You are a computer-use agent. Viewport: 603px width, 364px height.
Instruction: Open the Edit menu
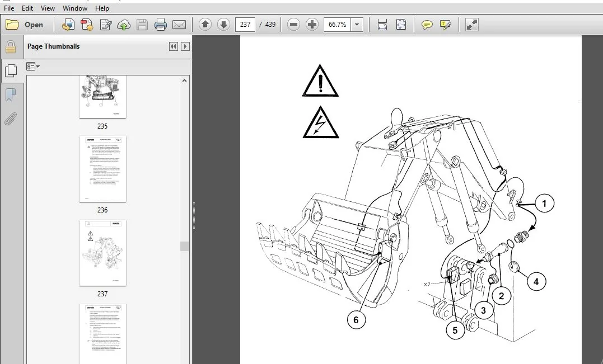coord(27,8)
